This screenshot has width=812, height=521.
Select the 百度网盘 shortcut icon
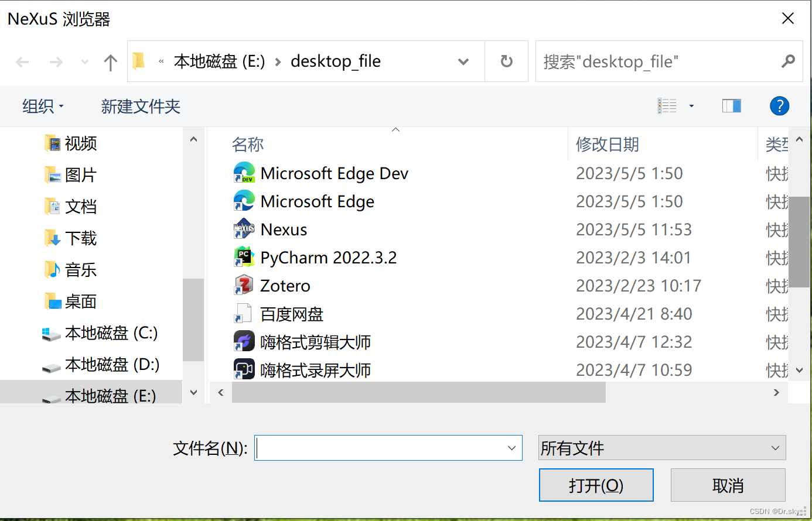(x=244, y=314)
